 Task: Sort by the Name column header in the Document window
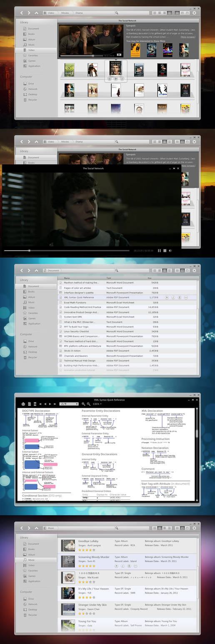point(67,278)
